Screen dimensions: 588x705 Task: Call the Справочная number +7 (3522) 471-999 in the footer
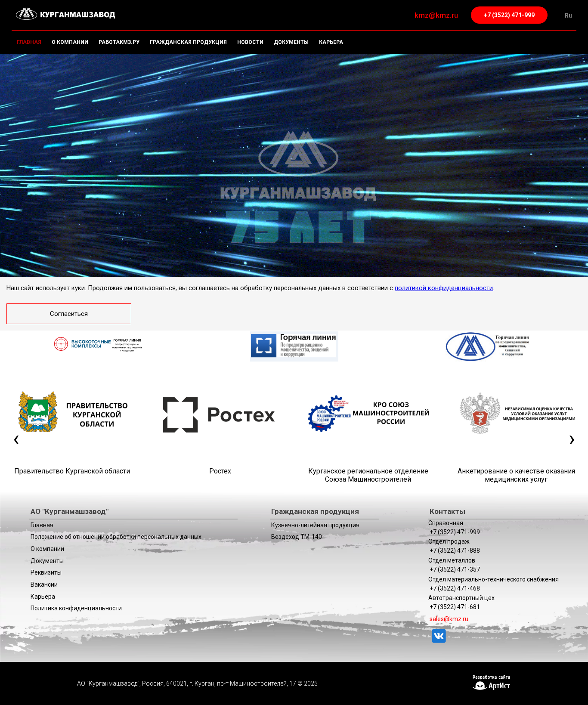(455, 532)
